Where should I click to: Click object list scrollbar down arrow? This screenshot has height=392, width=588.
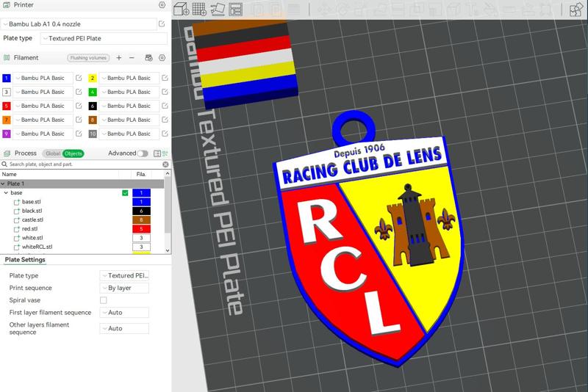click(x=168, y=250)
